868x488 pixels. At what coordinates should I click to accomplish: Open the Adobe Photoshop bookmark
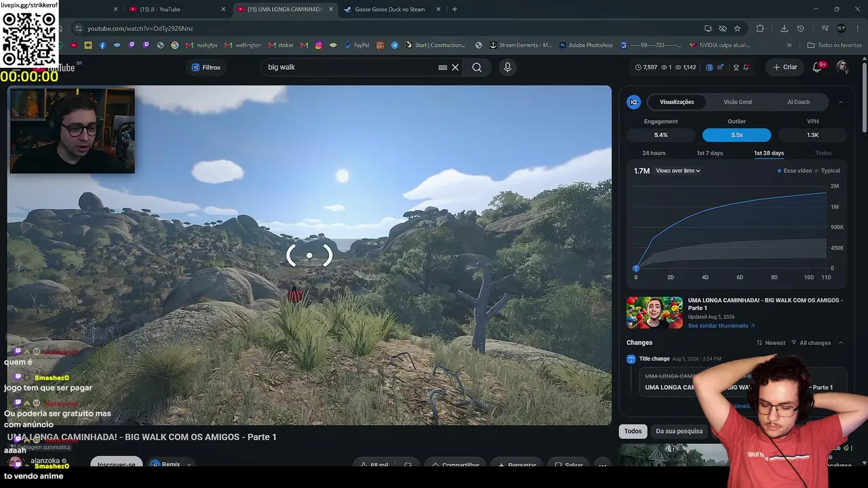click(586, 45)
